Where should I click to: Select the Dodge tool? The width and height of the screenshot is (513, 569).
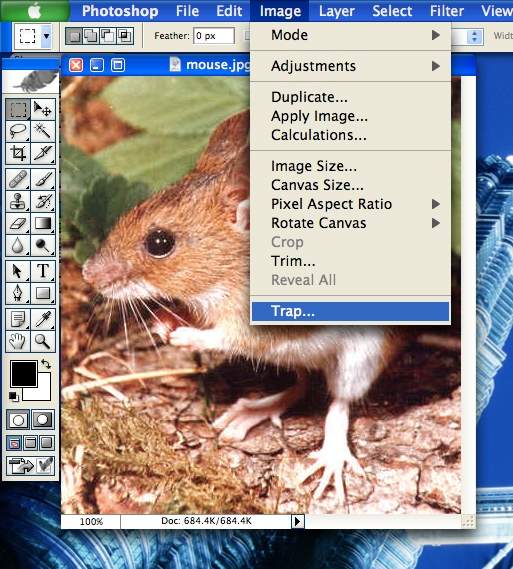[x=43, y=245]
